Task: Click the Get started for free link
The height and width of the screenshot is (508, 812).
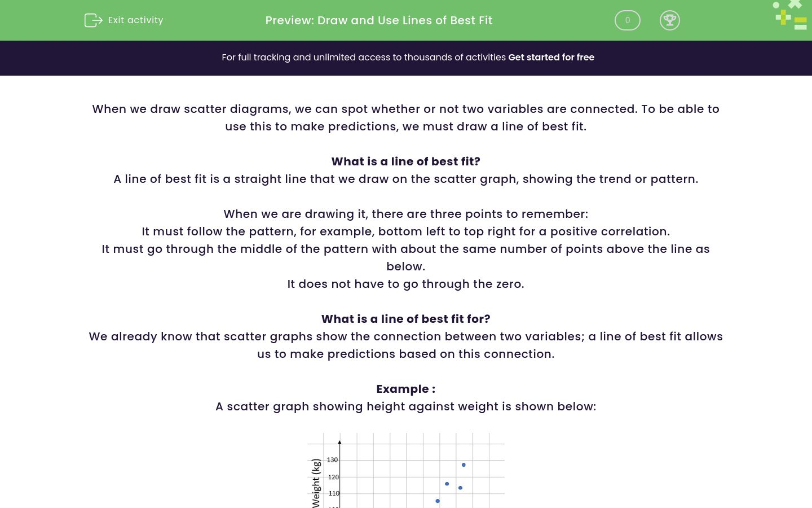Action: coord(551,57)
